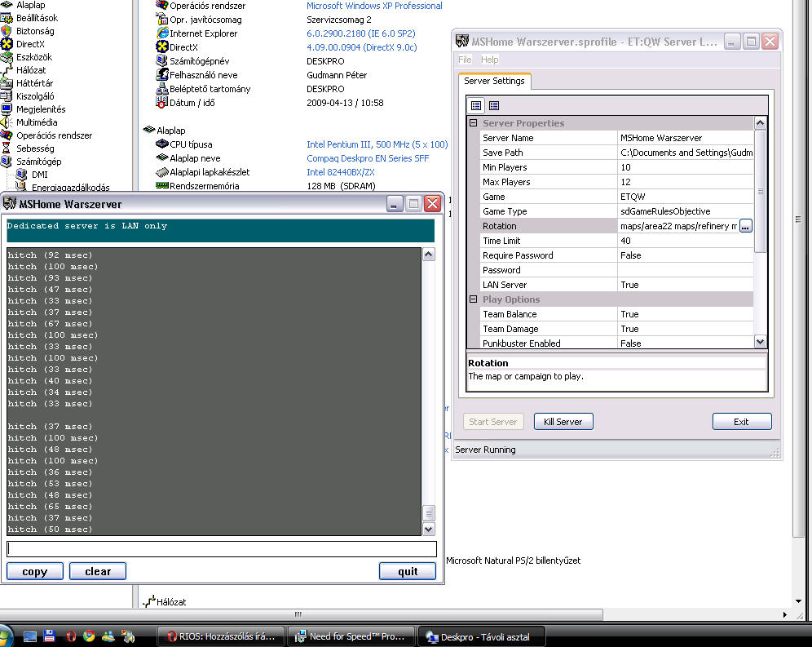Select Punkbuster Enabled False value
Image resolution: width=812 pixels, height=647 pixels.
tap(685, 343)
